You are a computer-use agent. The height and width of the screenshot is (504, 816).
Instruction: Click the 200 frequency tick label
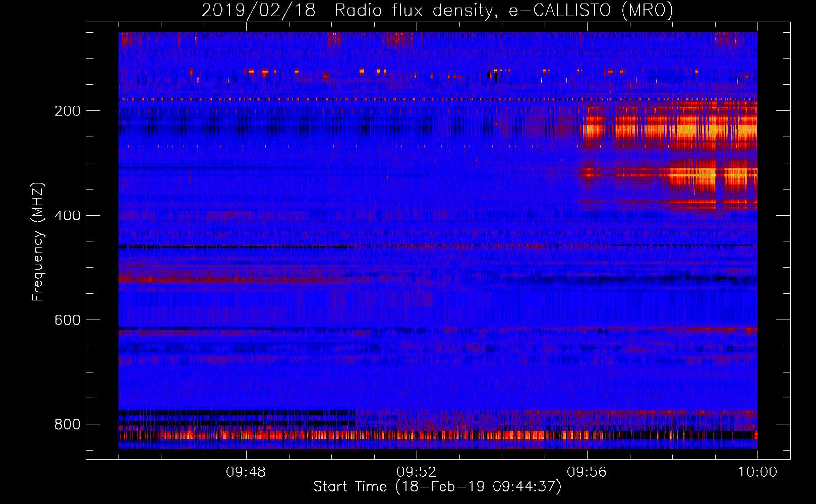pos(68,111)
